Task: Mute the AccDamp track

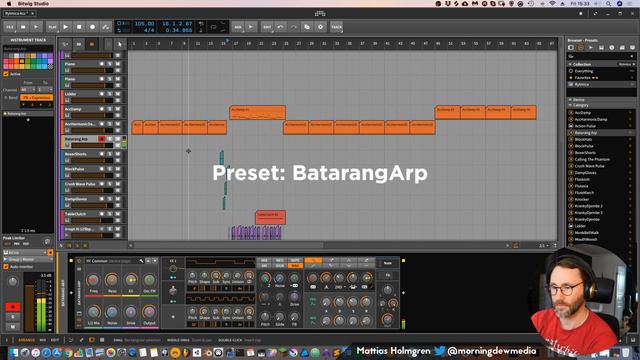Action: pos(118,109)
